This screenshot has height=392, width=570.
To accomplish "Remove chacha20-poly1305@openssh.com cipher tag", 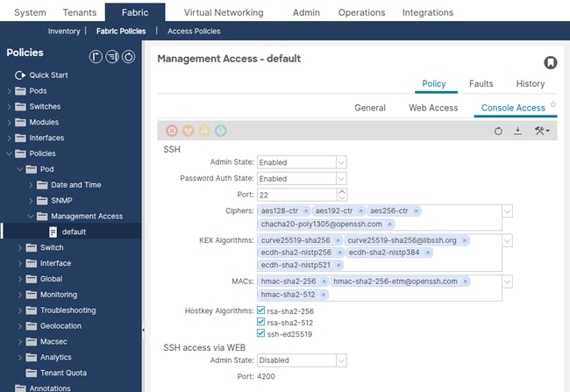I will coord(389,224).
